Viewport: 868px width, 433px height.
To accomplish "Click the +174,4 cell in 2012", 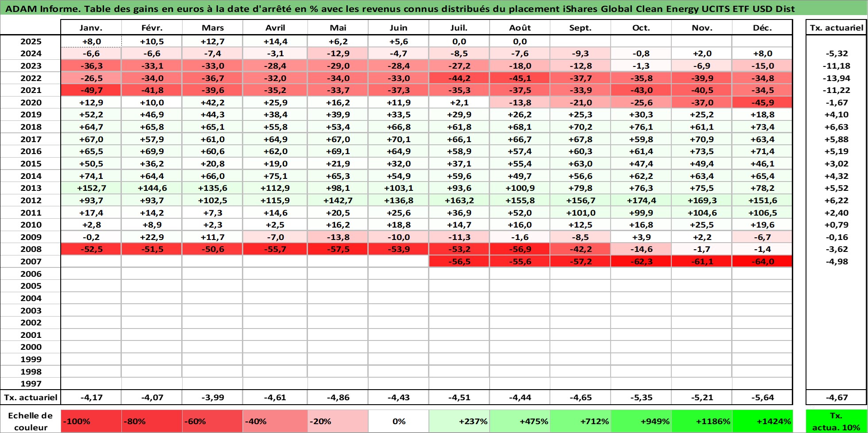I will tap(641, 200).
